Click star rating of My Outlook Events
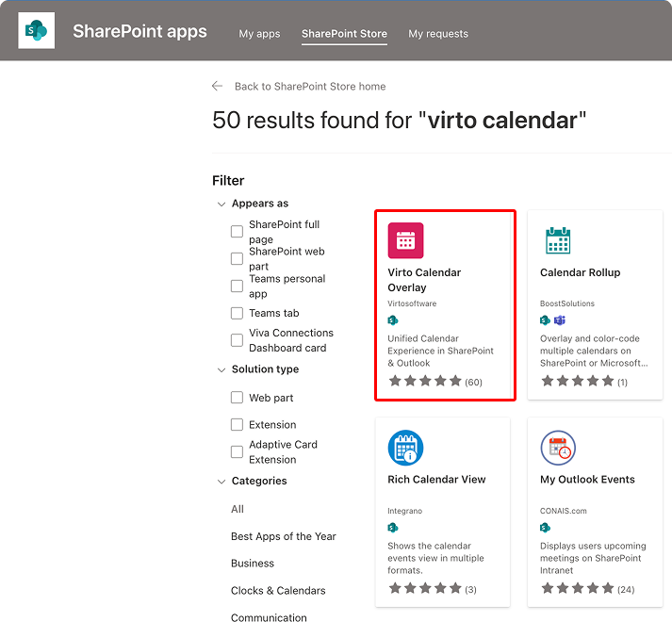 point(578,588)
